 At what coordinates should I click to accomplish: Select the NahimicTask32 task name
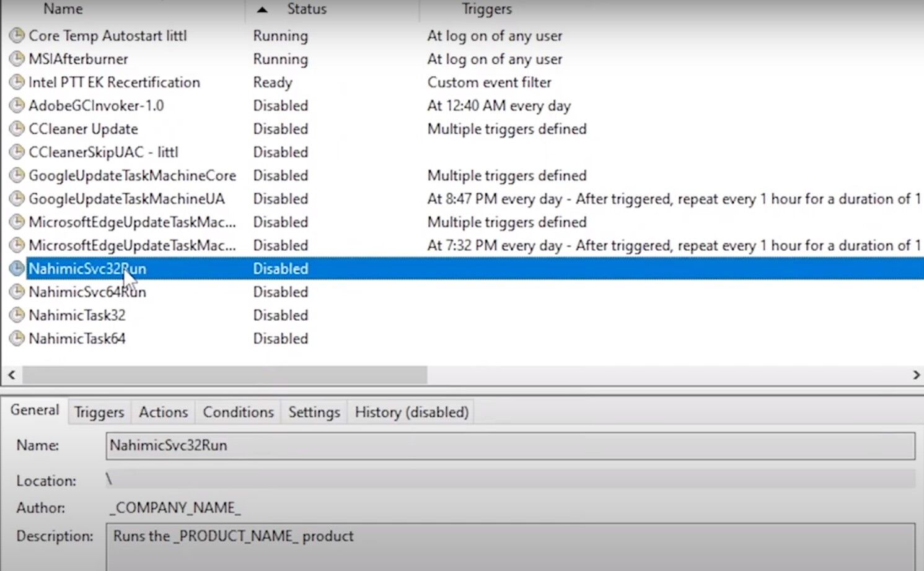pyautogui.click(x=77, y=315)
